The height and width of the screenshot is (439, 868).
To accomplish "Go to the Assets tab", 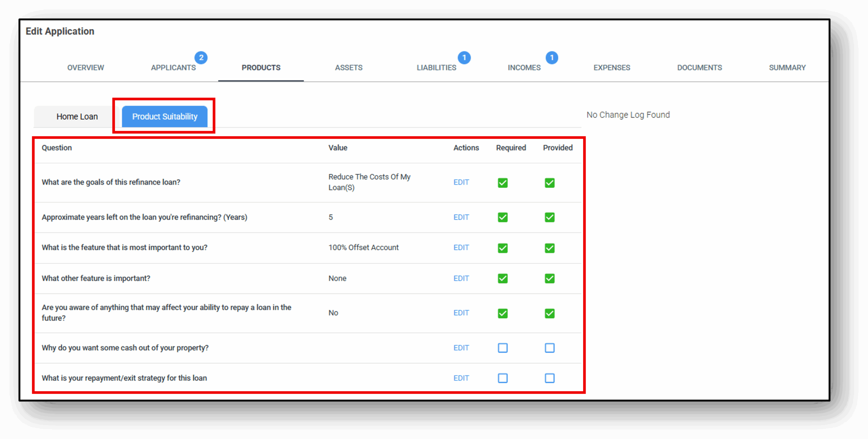I will coord(349,68).
